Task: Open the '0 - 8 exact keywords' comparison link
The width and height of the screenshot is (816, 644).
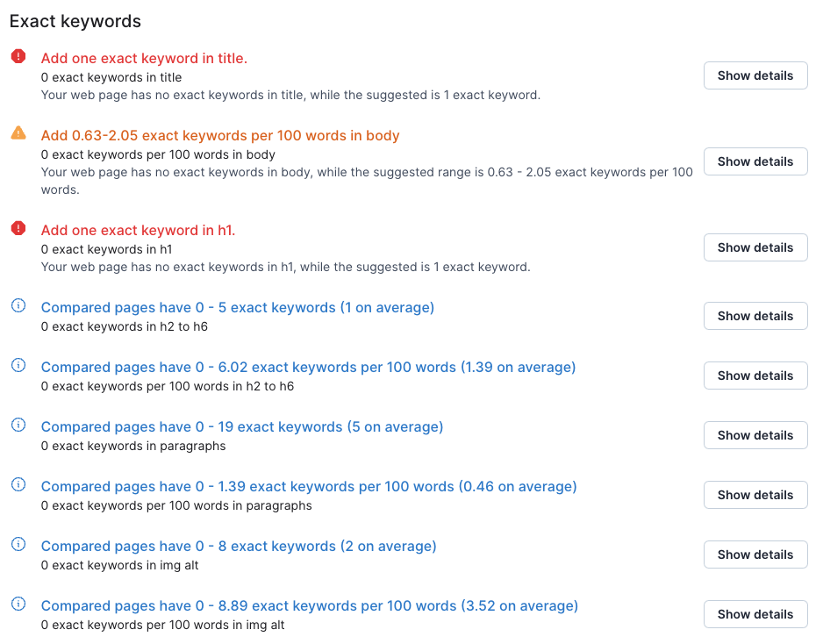Action: coord(238,546)
